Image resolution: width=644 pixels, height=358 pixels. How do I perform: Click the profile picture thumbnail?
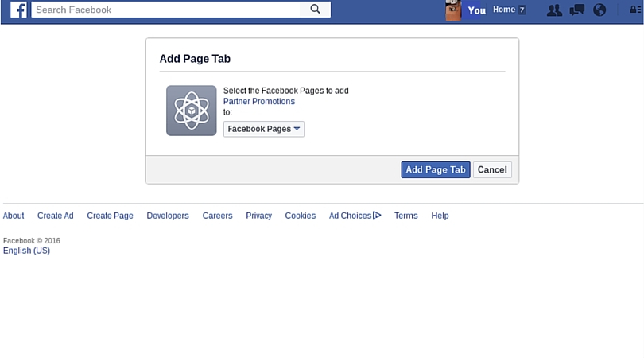click(x=453, y=10)
